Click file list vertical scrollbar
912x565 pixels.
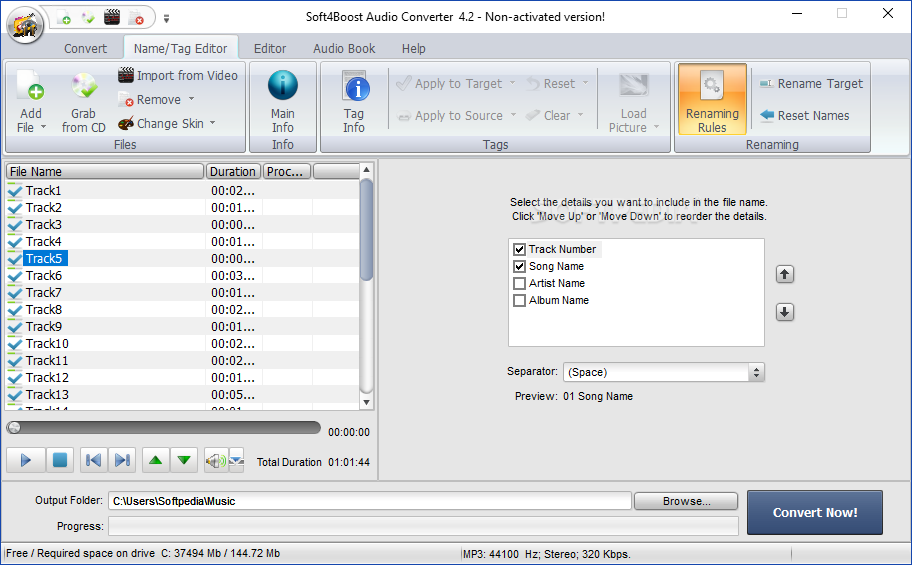coord(366,286)
